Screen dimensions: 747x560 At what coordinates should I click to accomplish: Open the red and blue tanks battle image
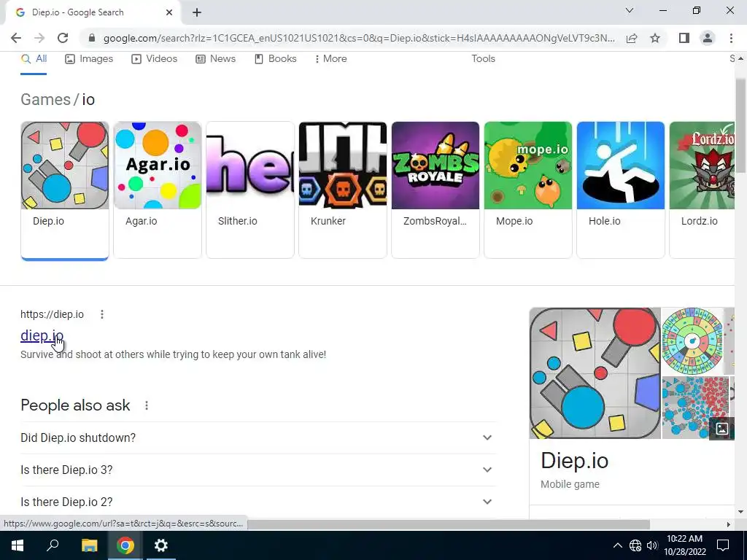695,408
